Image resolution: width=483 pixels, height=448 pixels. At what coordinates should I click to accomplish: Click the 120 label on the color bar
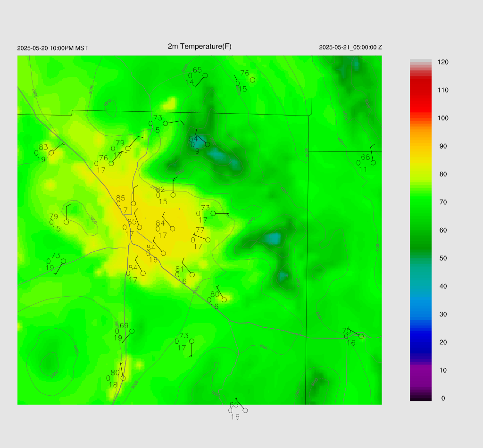point(443,62)
